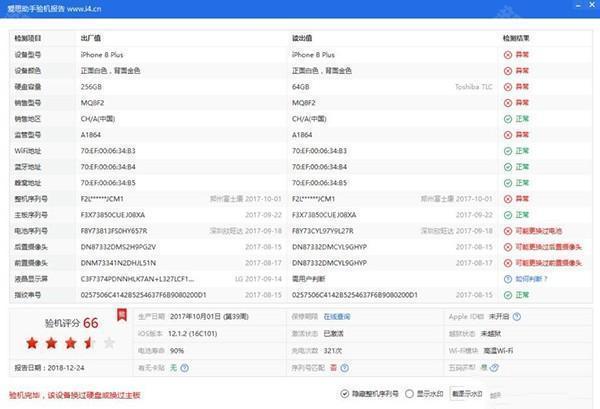Click the 读出值 column header
Screen dimensions: 600x409
[302, 38]
